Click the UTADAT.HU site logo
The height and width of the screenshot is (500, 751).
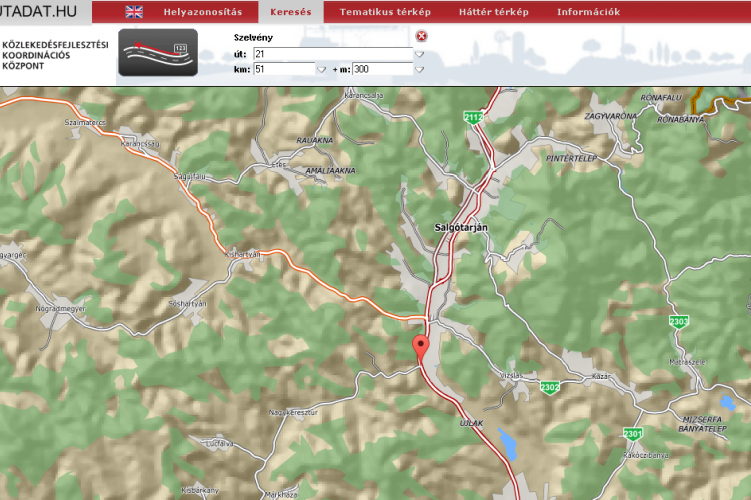tap(39, 11)
